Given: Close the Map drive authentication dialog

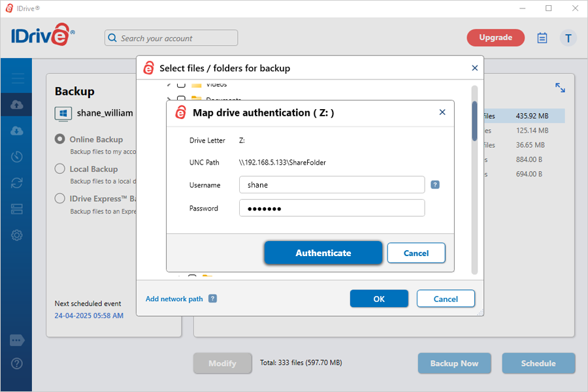Looking at the screenshot, I should pyautogui.click(x=442, y=112).
